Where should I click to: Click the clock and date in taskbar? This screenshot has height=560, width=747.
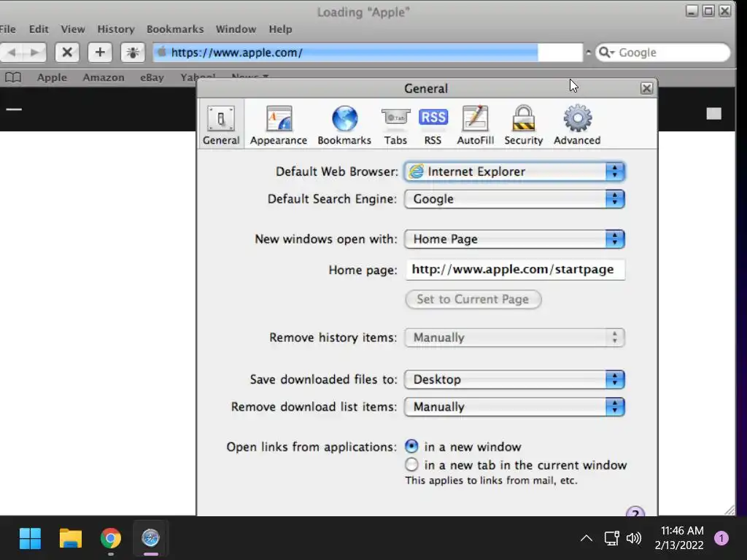679,538
